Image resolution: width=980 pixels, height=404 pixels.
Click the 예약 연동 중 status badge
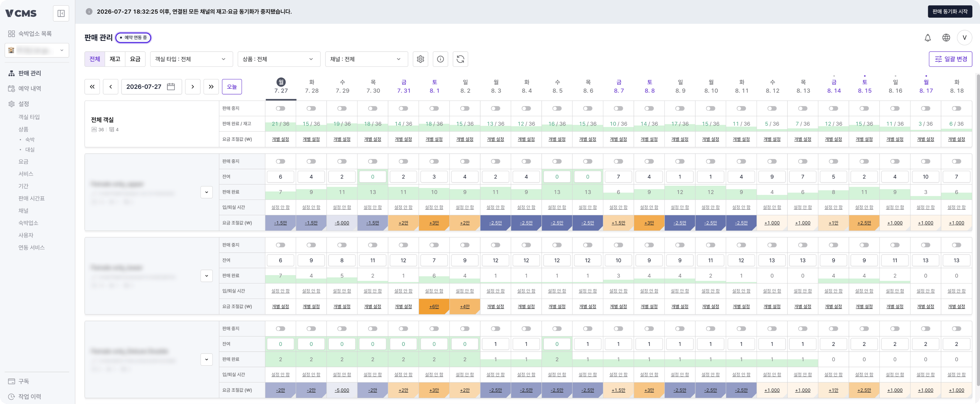[x=134, y=38]
